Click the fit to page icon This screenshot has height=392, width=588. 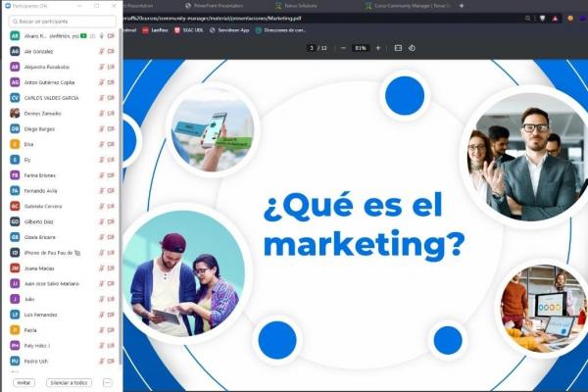(397, 47)
